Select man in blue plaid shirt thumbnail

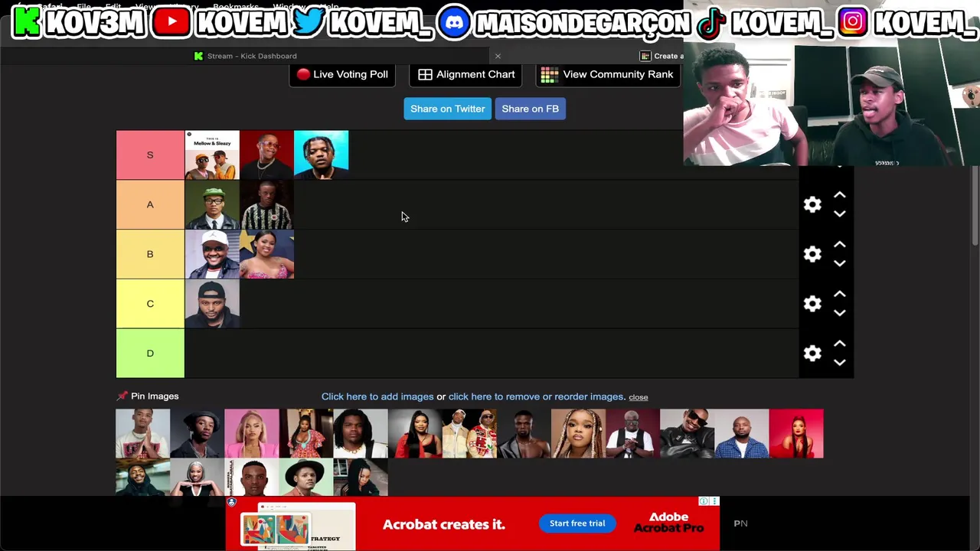pyautogui.click(x=742, y=433)
